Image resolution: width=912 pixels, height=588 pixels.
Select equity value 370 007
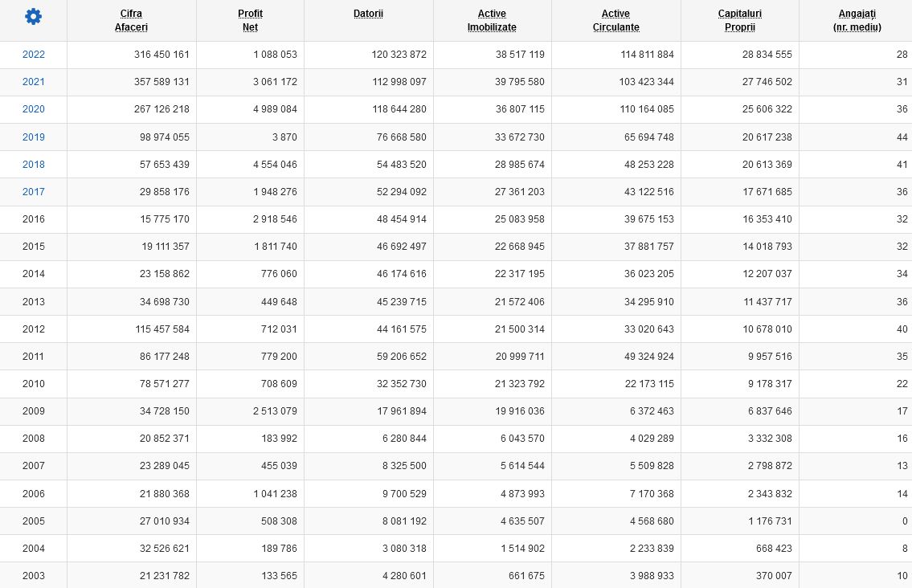tap(774, 576)
